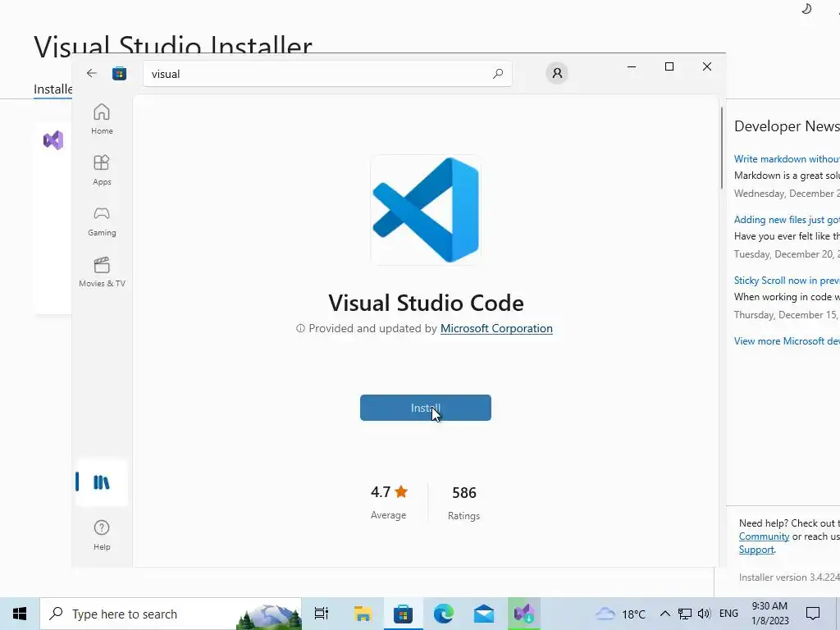Screen dimensions: 840x630
Task: Click the ENG language indicator
Action: (728, 614)
